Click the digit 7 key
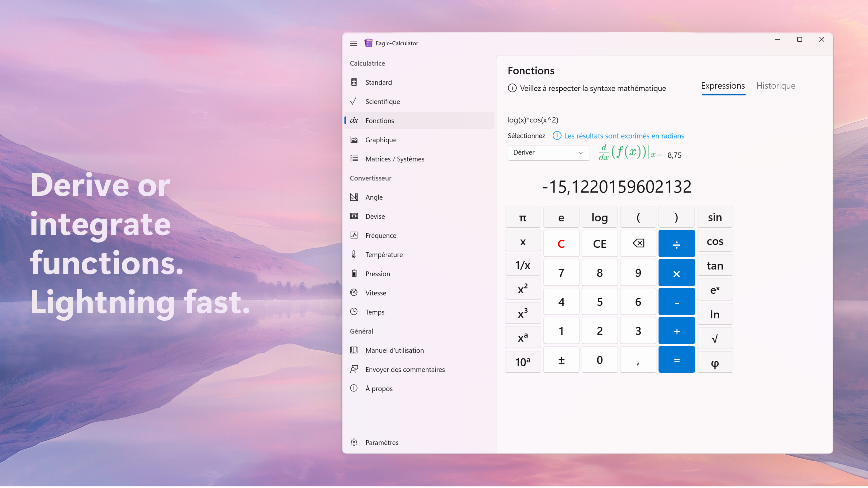 tap(561, 273)
